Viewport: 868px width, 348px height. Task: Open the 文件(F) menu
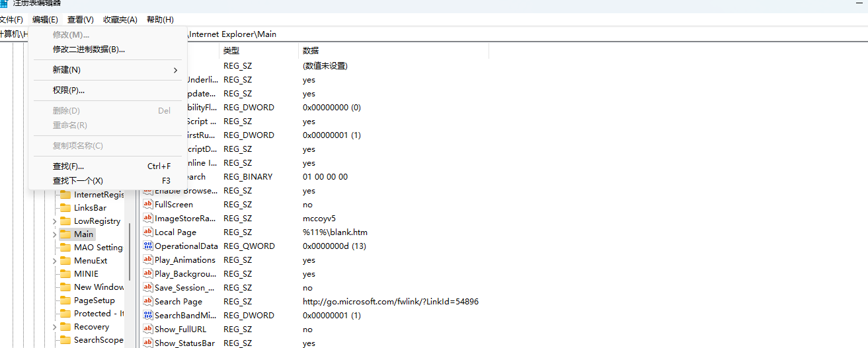click(x=11, y=20)
